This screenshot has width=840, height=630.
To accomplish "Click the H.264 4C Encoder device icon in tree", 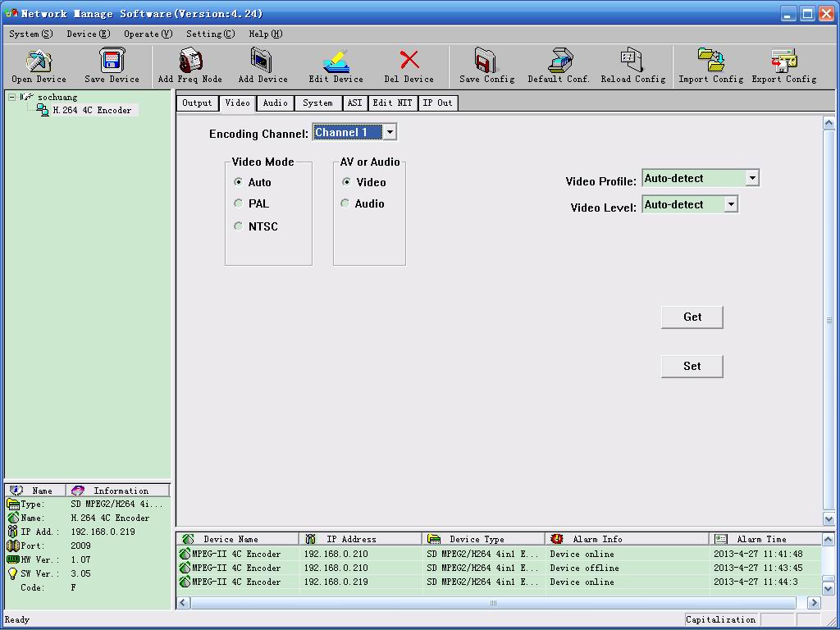I will coord(43,111).
